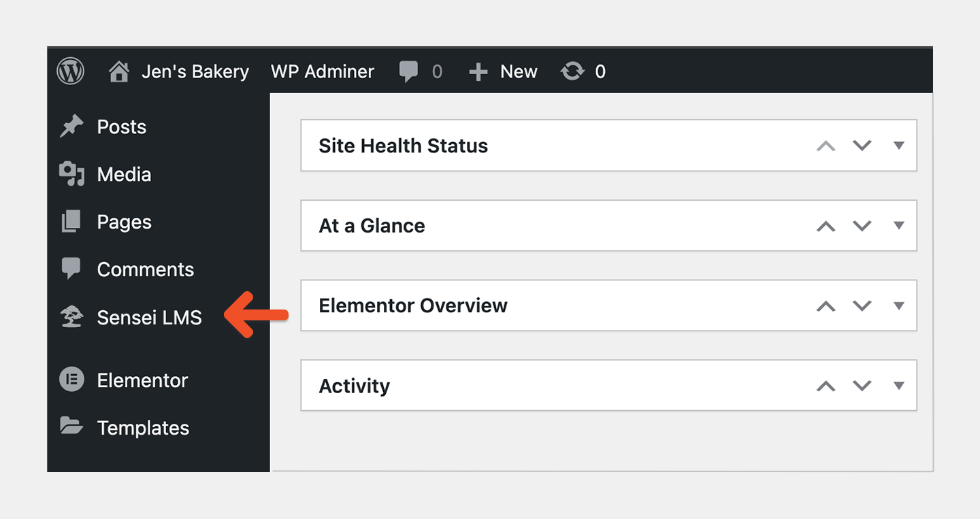This screenshot has height=519, width=980.
Task: Click the Media camera and note icon
Action: click(x=71, y=174)
